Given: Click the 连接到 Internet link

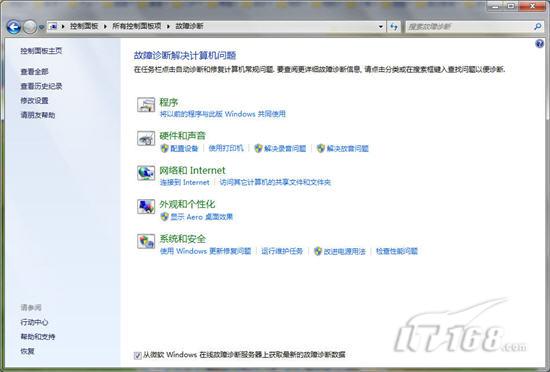Looking at the screenshot, I should tap(185, 182).
